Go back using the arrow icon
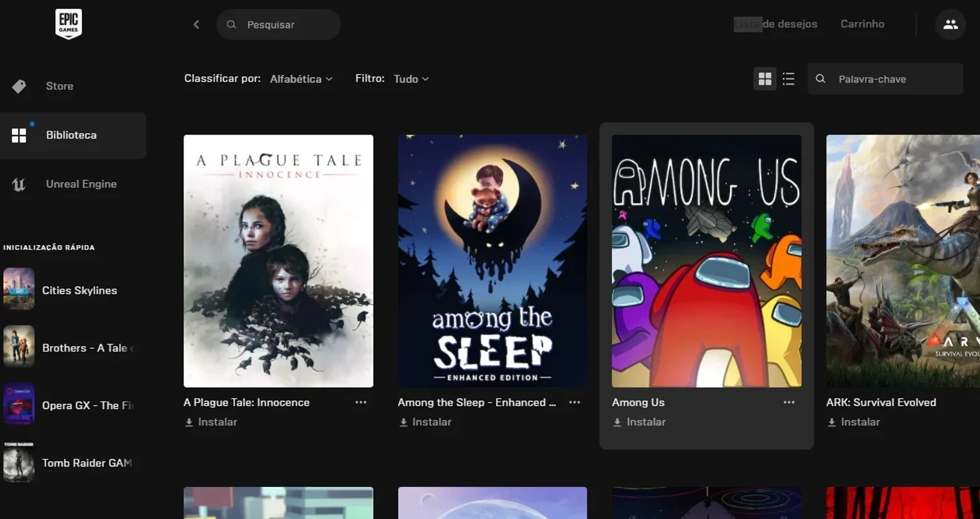The height and width of the screenshot is (519, 980). [196, 25]
